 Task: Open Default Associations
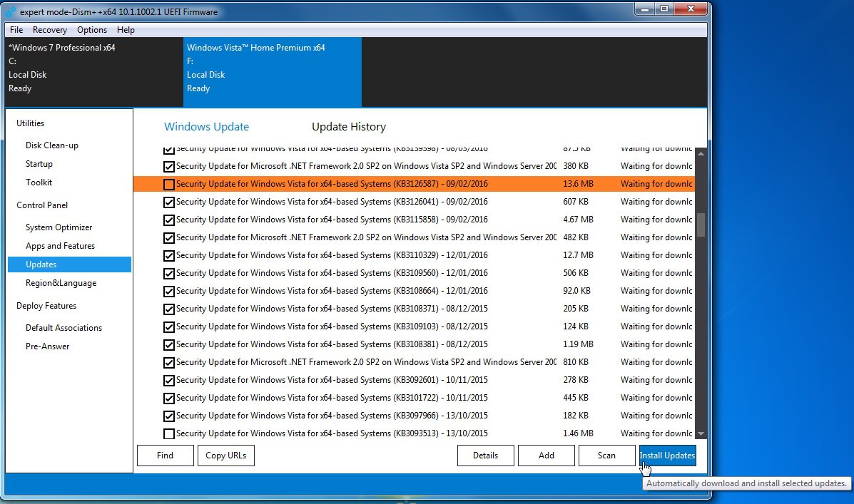pos(63,328)
